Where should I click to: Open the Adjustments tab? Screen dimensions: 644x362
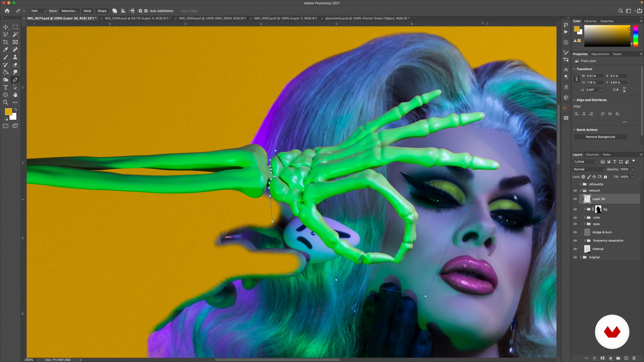[600, 54]
